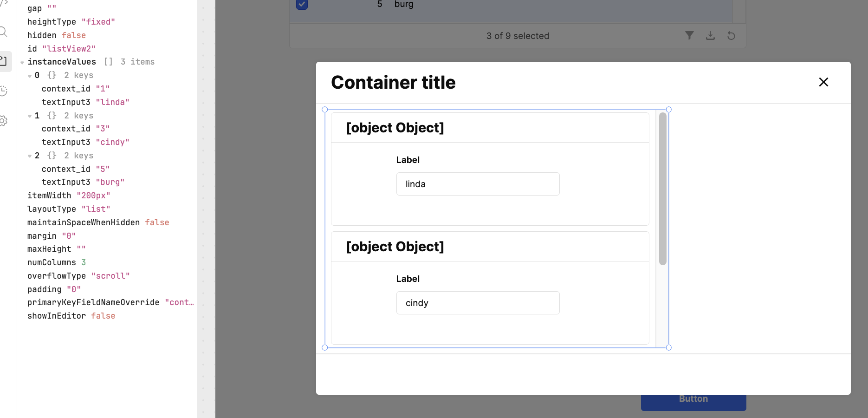Collapse the instanceValues array
The width and height of the screenshot is (868, 418).
[22, 62]
